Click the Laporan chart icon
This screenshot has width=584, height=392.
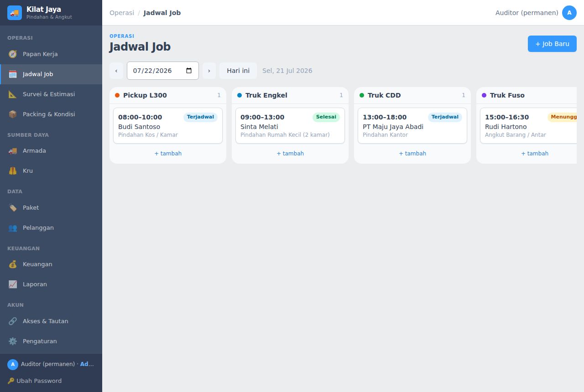coord(13,284)
